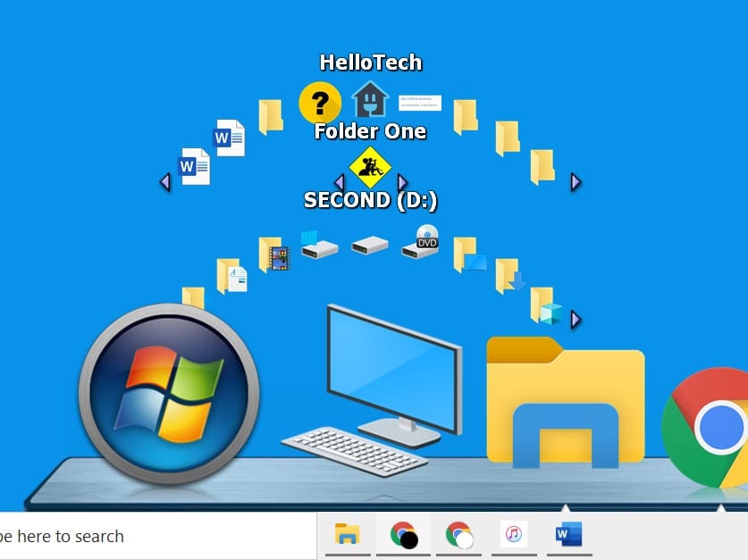The image size is (748, 560).
Task: Click the large Windows Start orb
Action: [169, 394]
